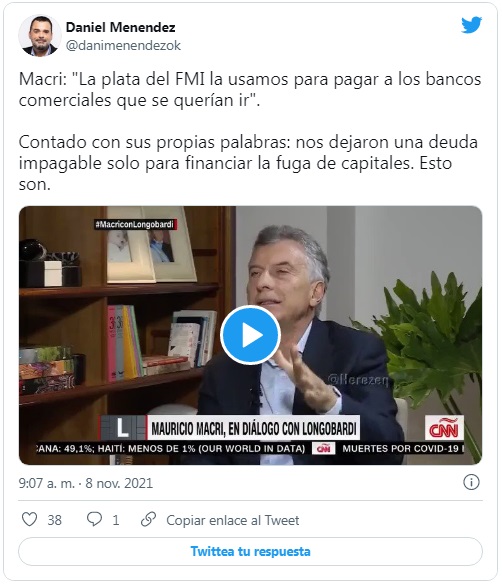Click Twittea tu respuesta button

[x=250, y=551]
